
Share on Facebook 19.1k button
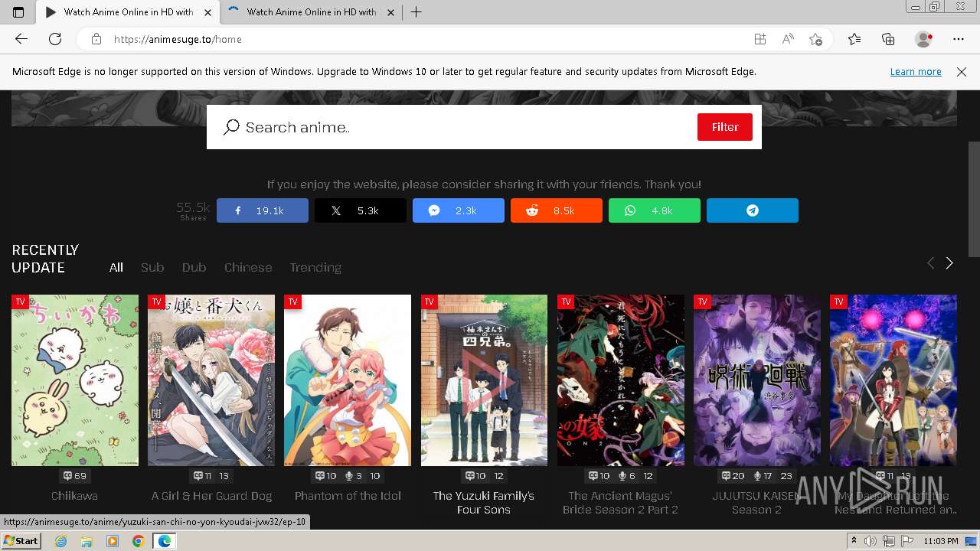[x=263, y=210]
